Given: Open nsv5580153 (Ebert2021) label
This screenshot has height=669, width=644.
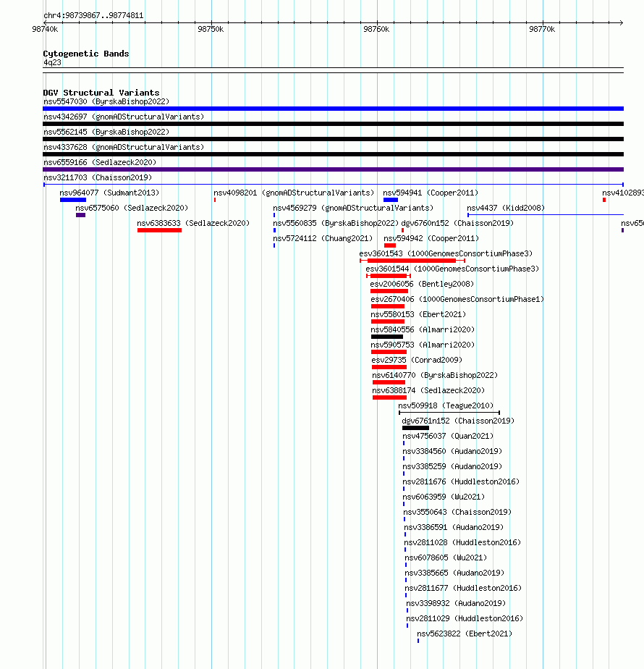Looking at the screenshot, I should coord(418,314).
